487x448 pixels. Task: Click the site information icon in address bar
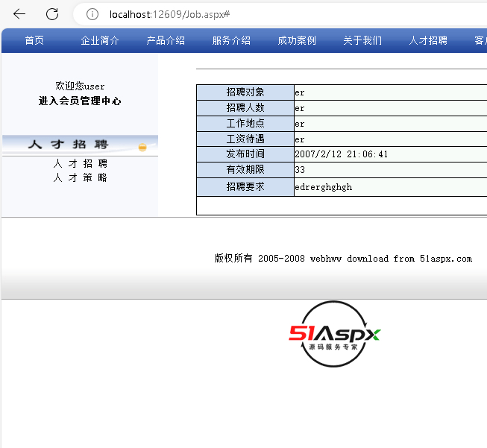(92, 14)
